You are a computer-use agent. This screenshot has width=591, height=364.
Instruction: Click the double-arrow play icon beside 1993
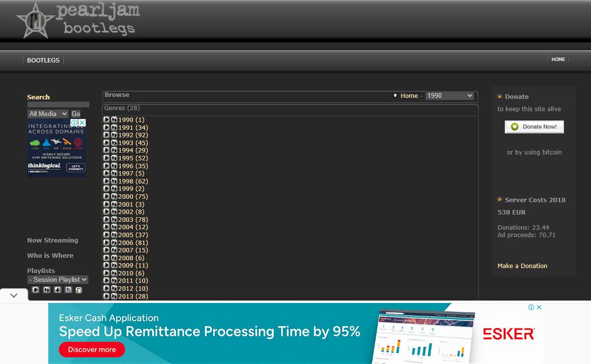pos(114,143)
